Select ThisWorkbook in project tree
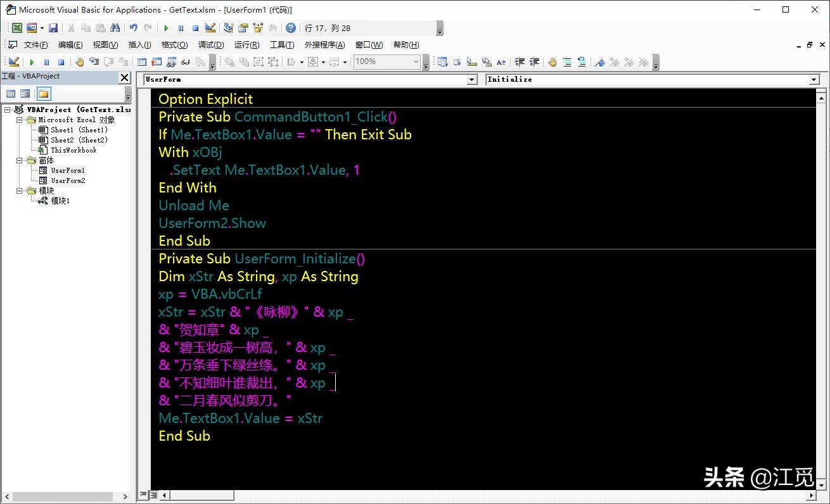Screen dimensions: 830x504 (x=73, y=150)
